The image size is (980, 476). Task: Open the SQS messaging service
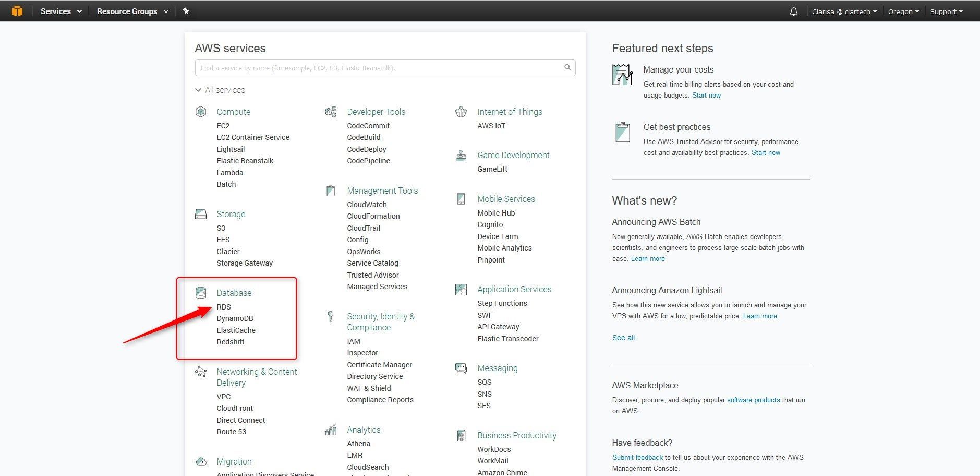pos(485,382)
